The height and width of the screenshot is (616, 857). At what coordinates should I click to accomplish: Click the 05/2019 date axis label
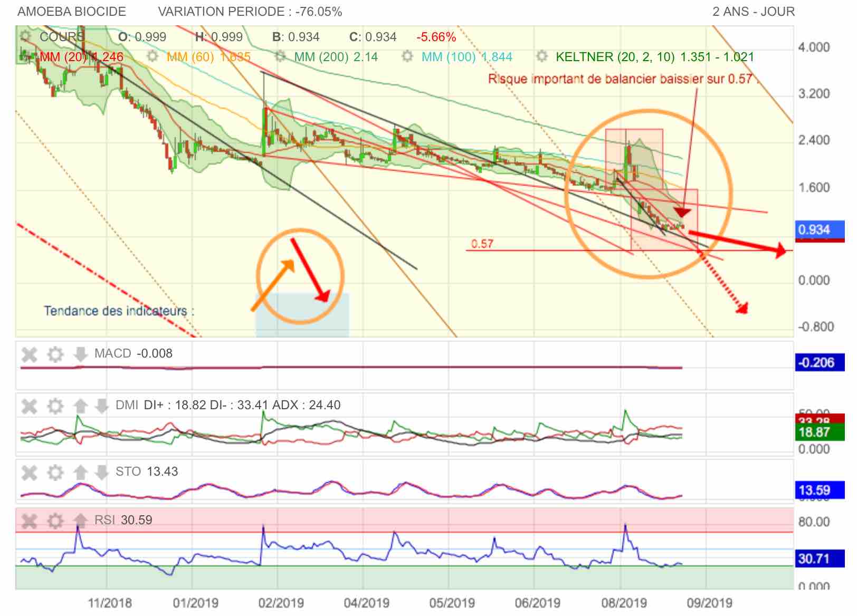coord(452,602)
